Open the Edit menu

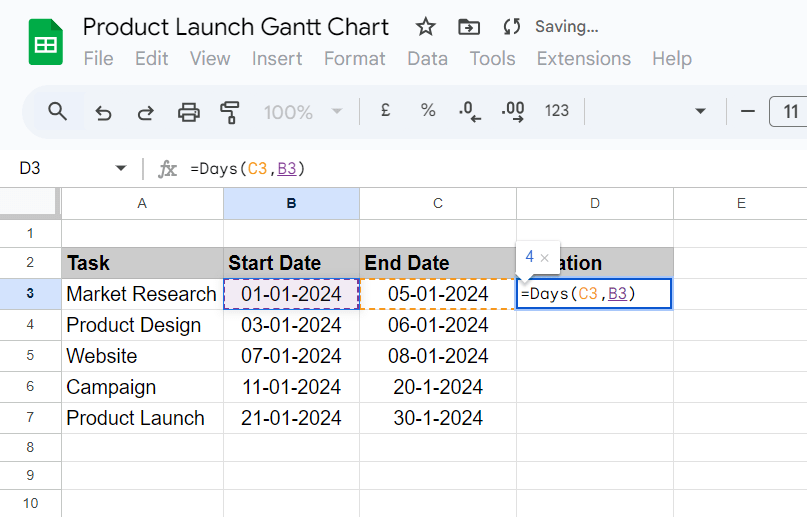pyautogui.click(x=152, y=59)
